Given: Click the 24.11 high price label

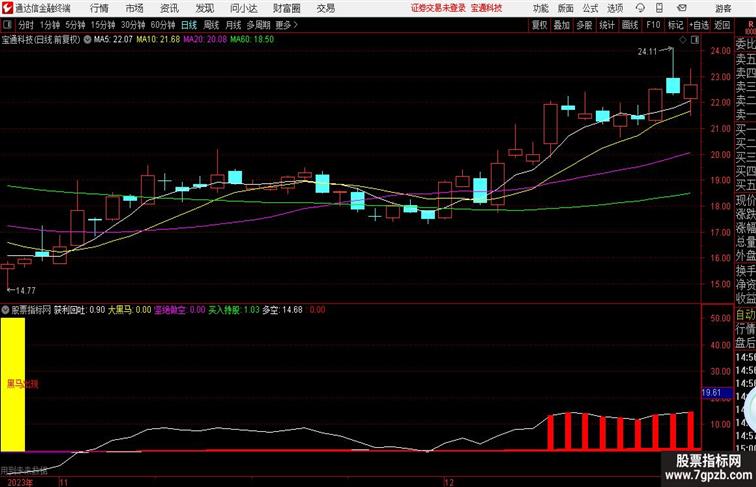Looking at the screenshot, I should (647, 52).
